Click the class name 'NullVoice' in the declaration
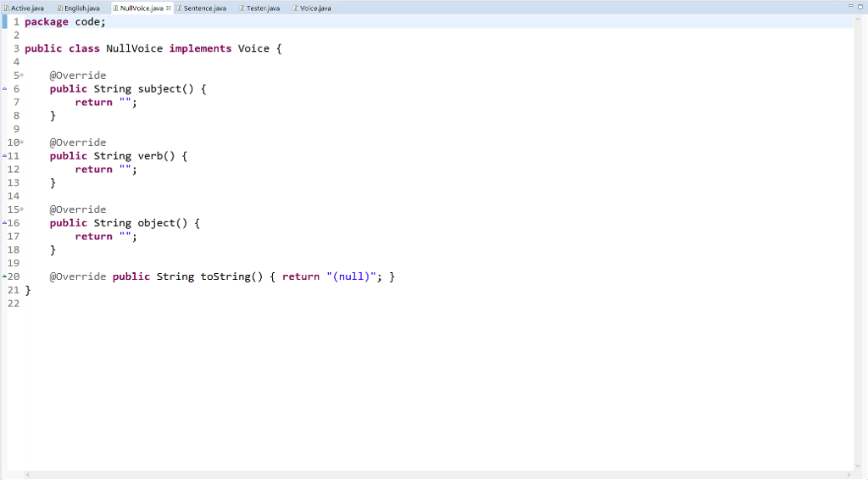This screenshot has width=868, height=480. (134, 48)
